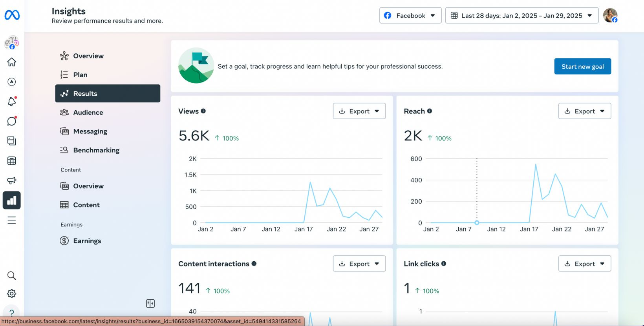The image size is (644, 326).
Task: Click the Link clicks card title
Action: tap(421, 264)
